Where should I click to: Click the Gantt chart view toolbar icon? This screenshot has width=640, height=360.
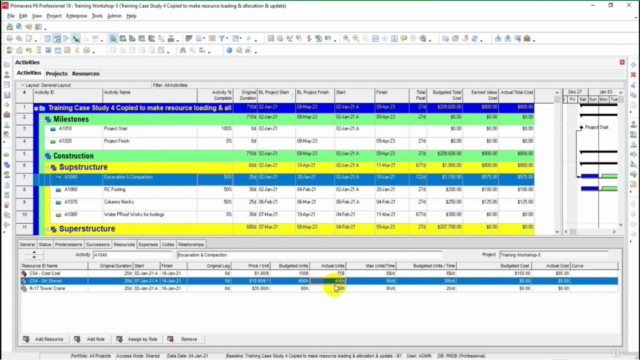tap(57, 39)
